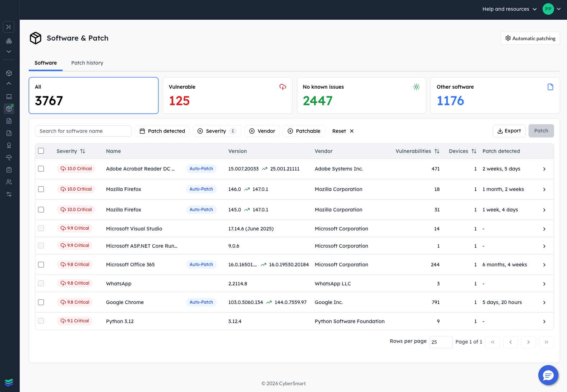The height and width of the screenshot is (392, 567).
Task: Open the users icon in sidebar
Action: 9,182
